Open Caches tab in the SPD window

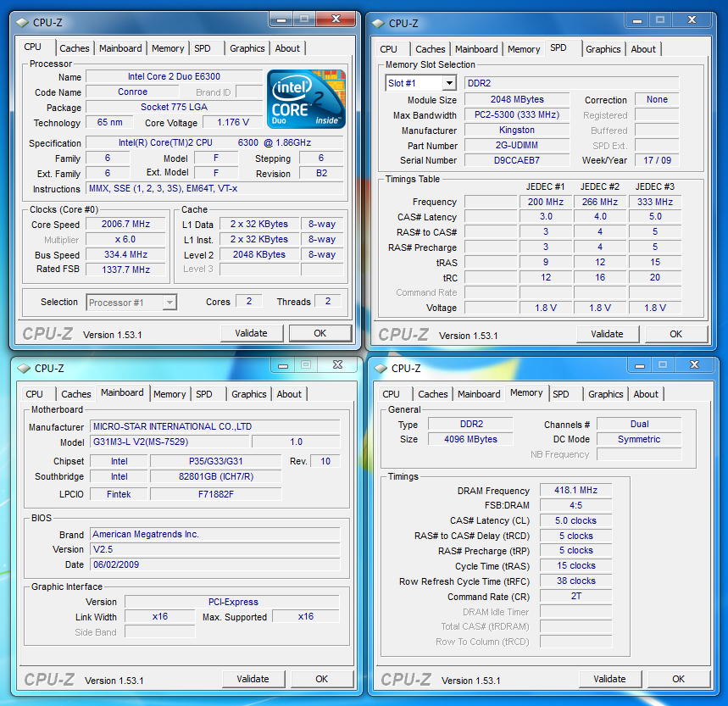430,49
